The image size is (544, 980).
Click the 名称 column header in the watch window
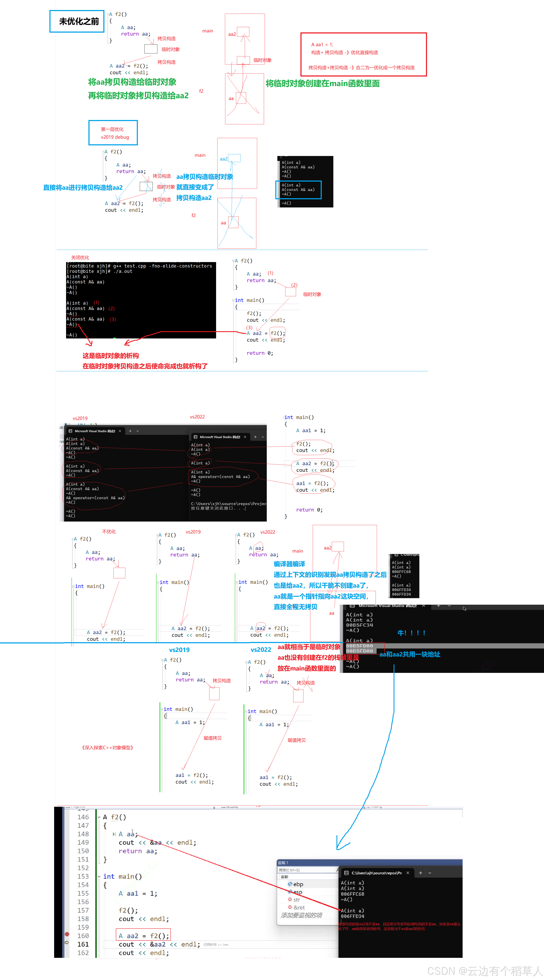click(284, 876)
